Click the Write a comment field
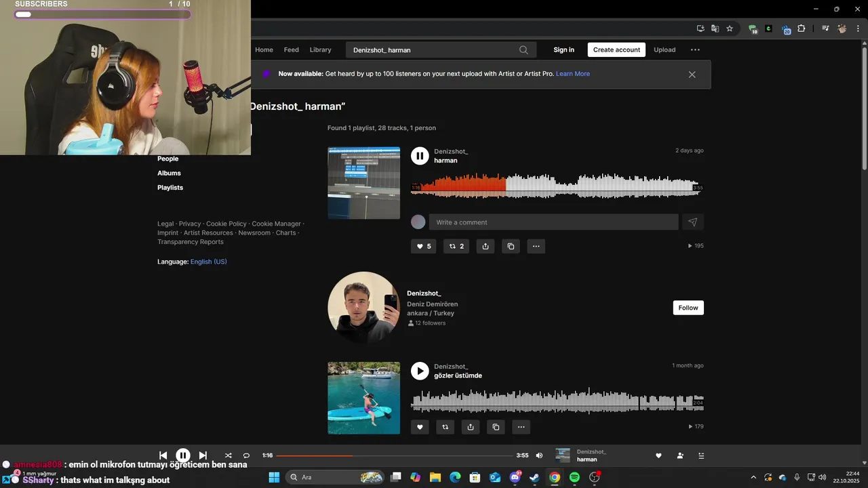 [553, 222]
